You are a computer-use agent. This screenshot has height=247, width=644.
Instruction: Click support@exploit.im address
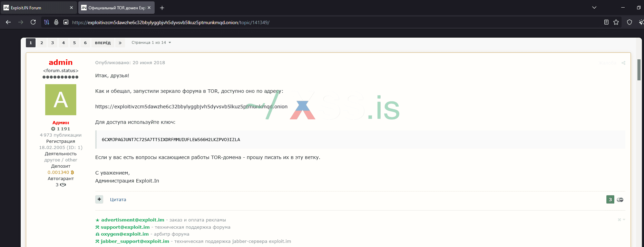point(125,227)
